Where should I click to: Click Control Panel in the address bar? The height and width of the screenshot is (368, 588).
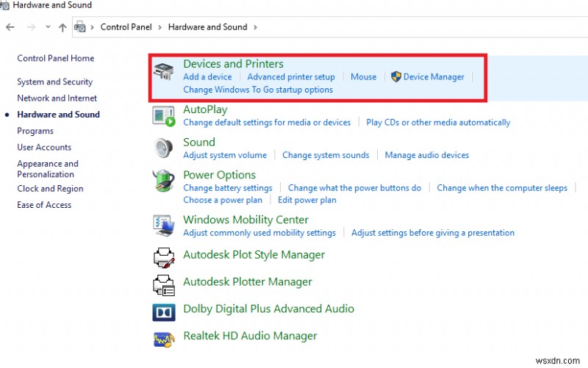(127, 27)
